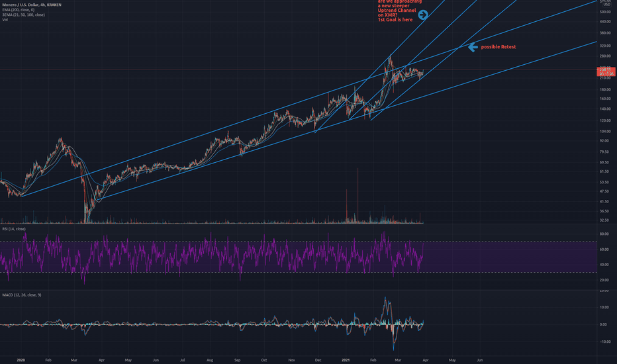Open the USD currency selector on price axis

tap(606, 5)
